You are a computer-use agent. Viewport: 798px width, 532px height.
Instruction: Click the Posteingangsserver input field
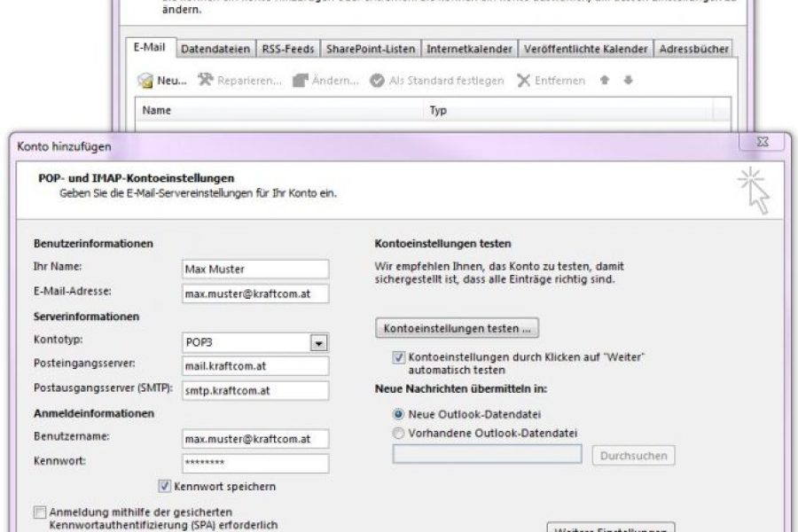tap(254, 365)
